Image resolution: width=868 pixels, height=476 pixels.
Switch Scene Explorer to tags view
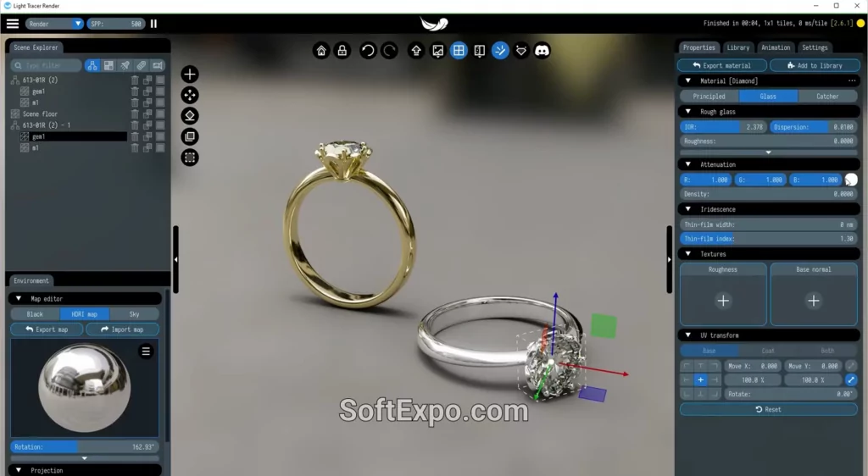coord(142,66)
